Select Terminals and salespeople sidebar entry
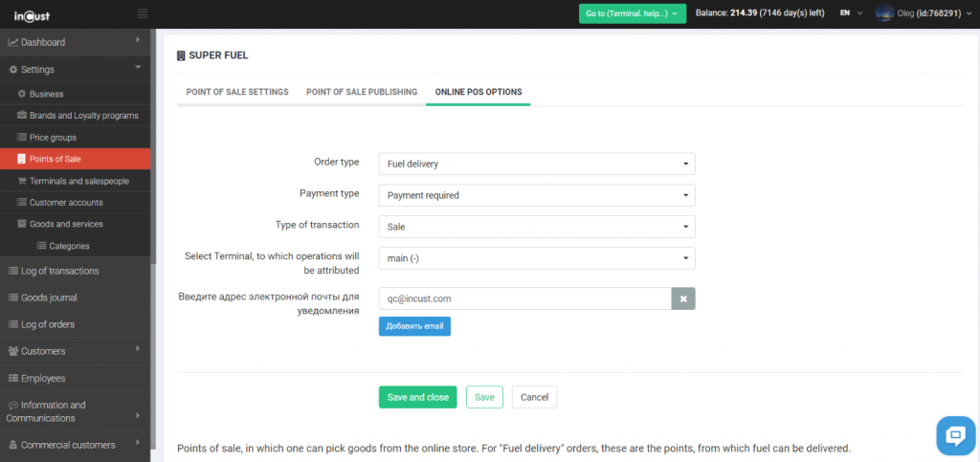Image resolution: width=980 pixels, height=462 pixels. (x=78, y=181)
